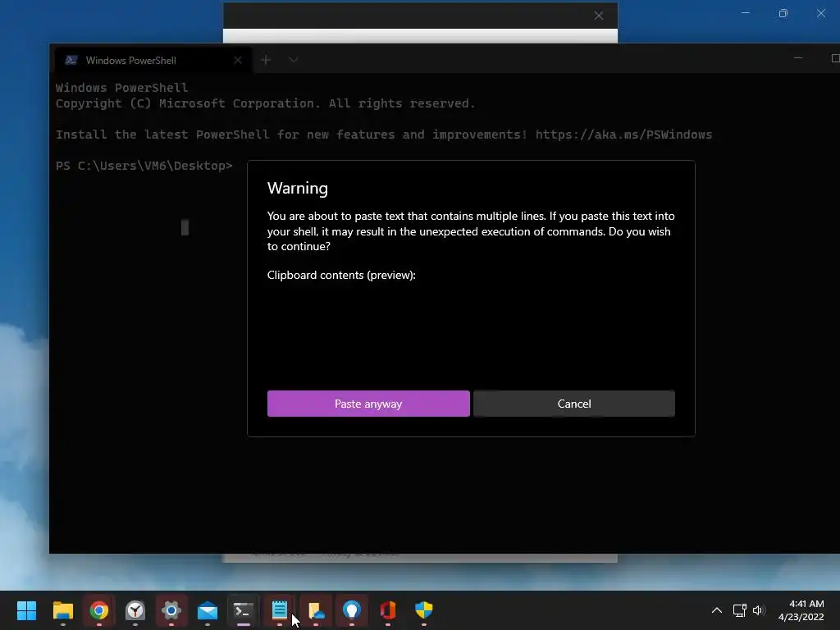Minimize the Windows Terminal window
The image size is (840, 630).
tap(798, 58)
